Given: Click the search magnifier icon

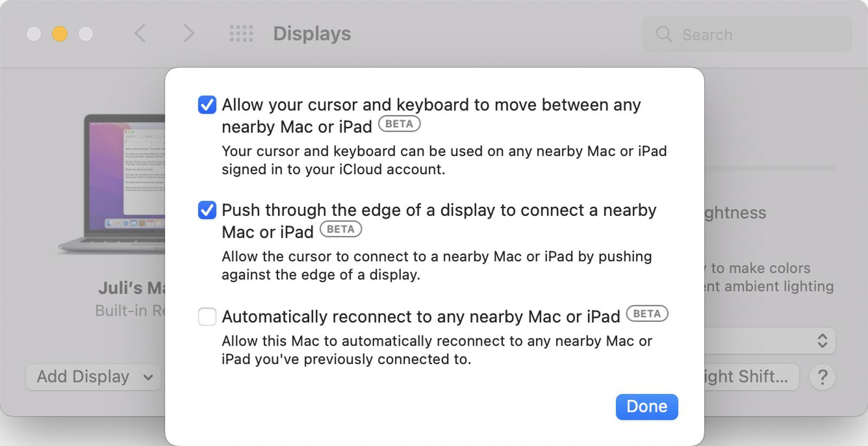Looking at the screenshot, I should [x=663, y=34].
